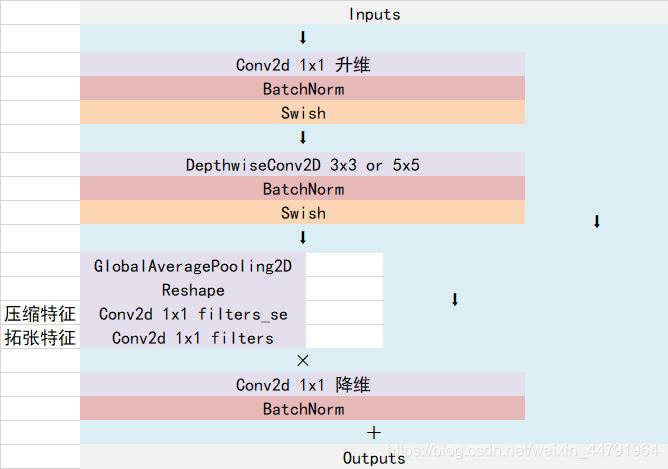
Task: Select the Conv2d 1x1 filters_se cell
Action: 193,314
